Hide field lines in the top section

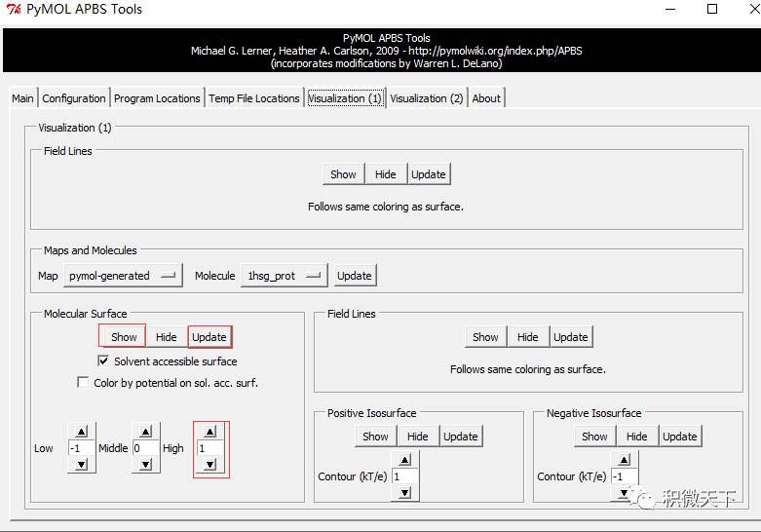point(385,174)
